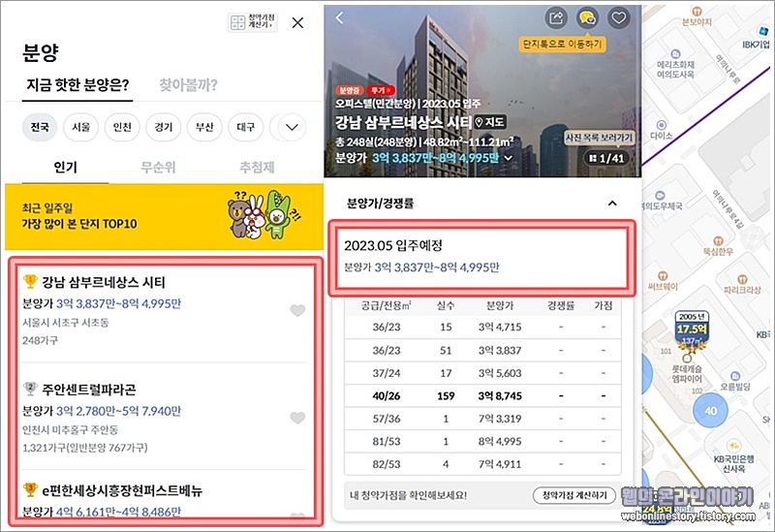Switch to the 지금 핫한 분양은? tab
The image size is (775, 532).
point(77,85)
